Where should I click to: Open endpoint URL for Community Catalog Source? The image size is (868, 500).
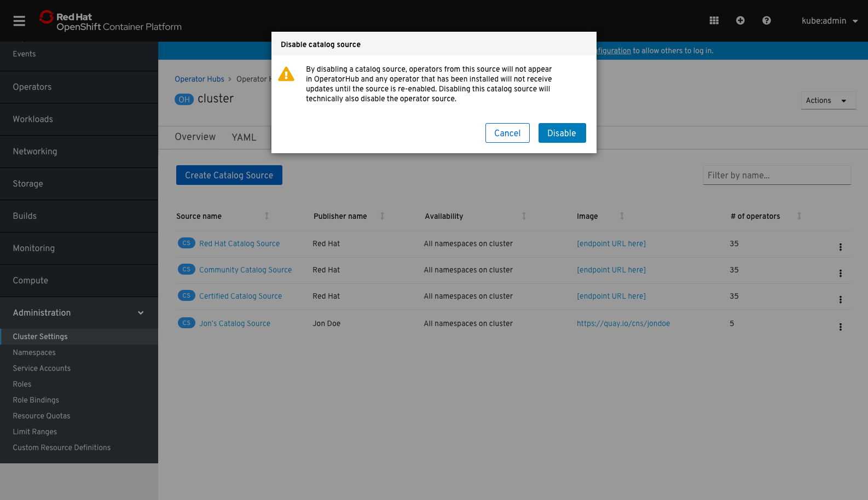tap(611, 270)
